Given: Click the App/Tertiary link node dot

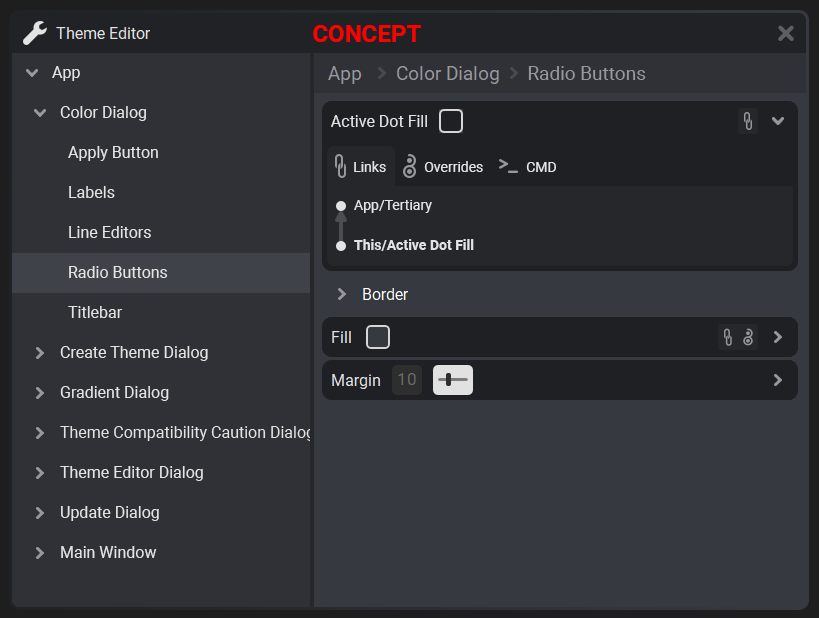Looking at the screenshot, I should 341,206.
